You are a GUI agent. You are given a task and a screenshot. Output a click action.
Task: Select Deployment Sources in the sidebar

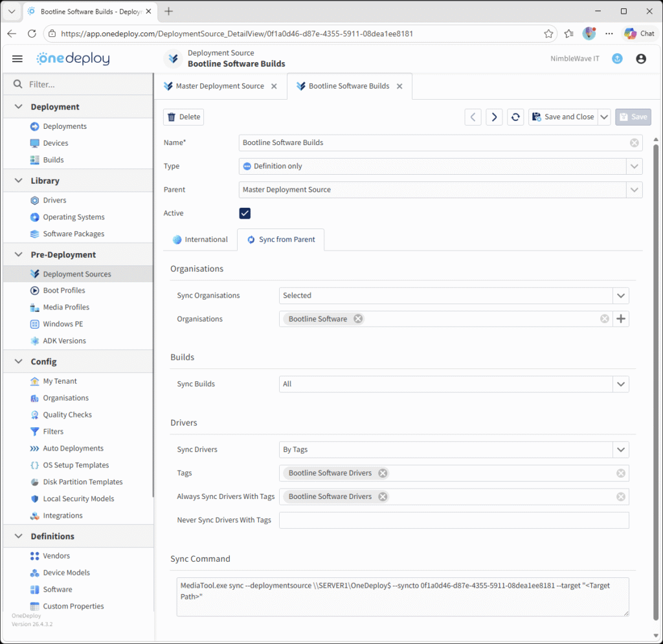point(77,274)
